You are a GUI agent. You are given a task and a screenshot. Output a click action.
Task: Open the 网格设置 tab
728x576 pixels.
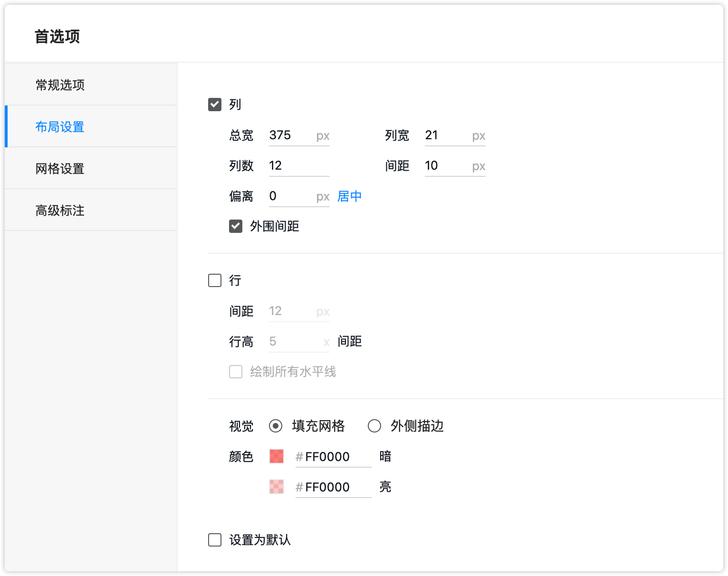pyautogui.click(x=60, y=169)
